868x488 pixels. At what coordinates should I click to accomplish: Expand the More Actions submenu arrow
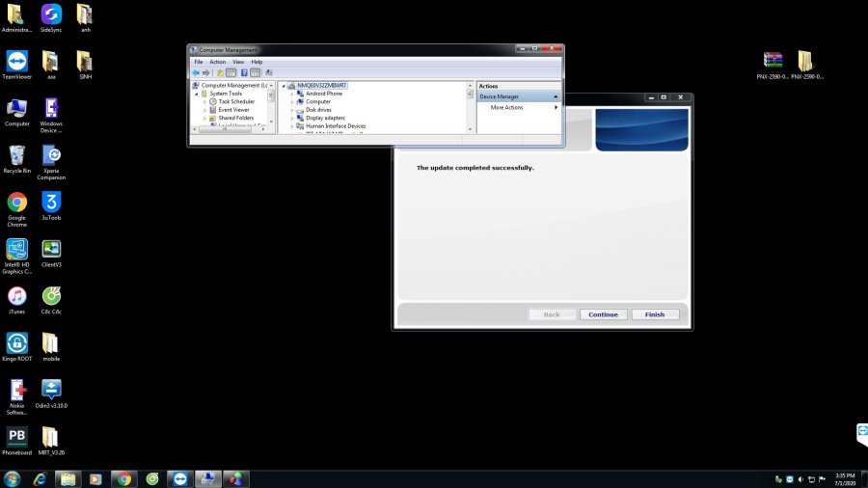tap(556, 107)
